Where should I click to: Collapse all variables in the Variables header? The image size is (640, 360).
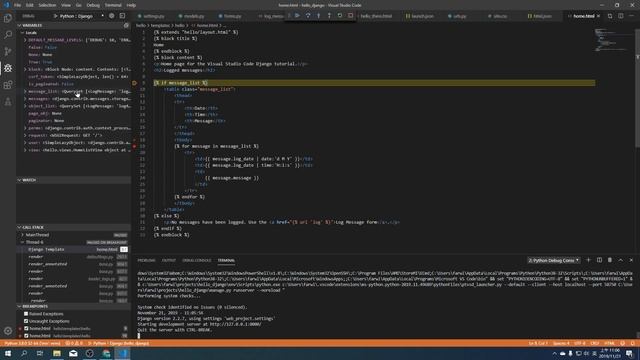point(126,25)
